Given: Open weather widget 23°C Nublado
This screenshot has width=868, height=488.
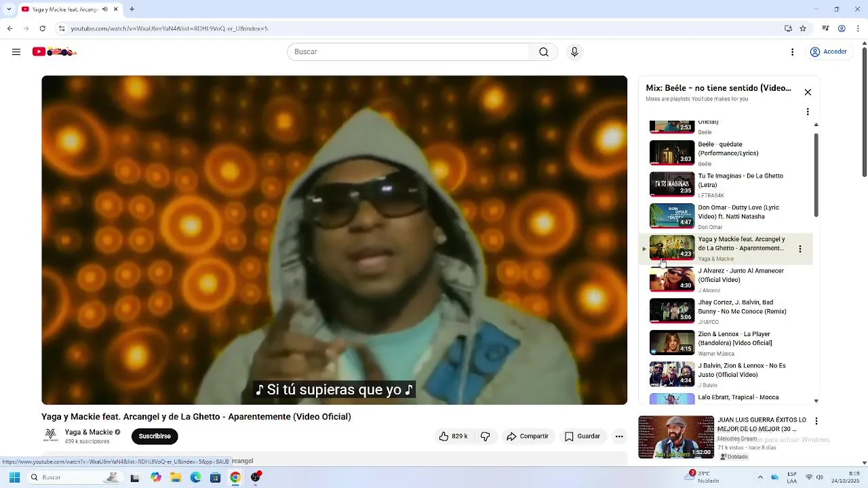Looking at the screenshot, I should 703,477.
